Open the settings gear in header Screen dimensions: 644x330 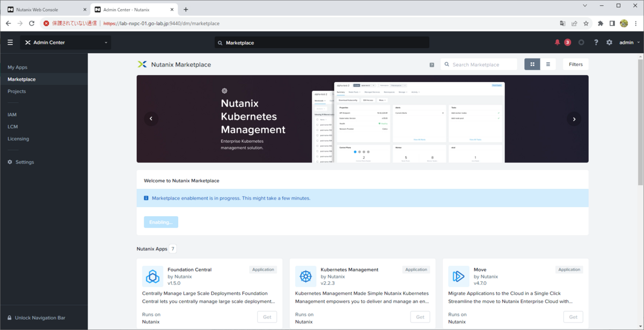tap(609, 42)
